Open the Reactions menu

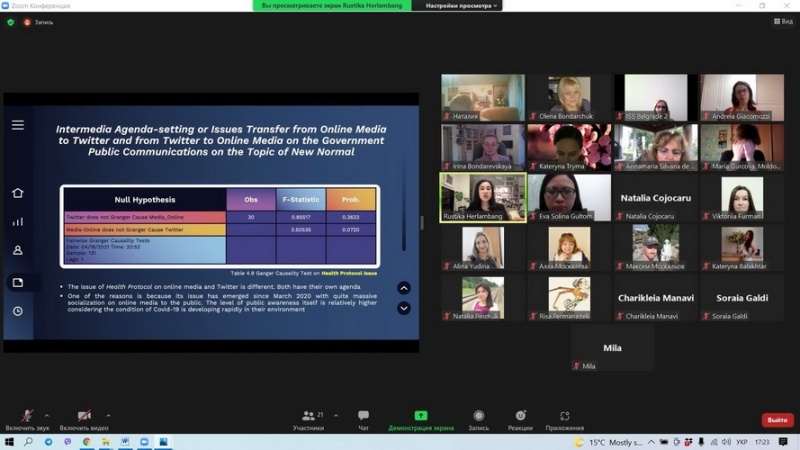pos(520,419)
